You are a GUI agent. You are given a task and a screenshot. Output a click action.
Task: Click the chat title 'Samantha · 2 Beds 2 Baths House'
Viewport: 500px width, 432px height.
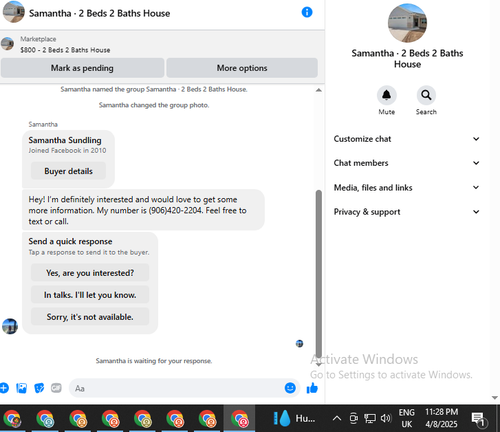pos(99,13)
